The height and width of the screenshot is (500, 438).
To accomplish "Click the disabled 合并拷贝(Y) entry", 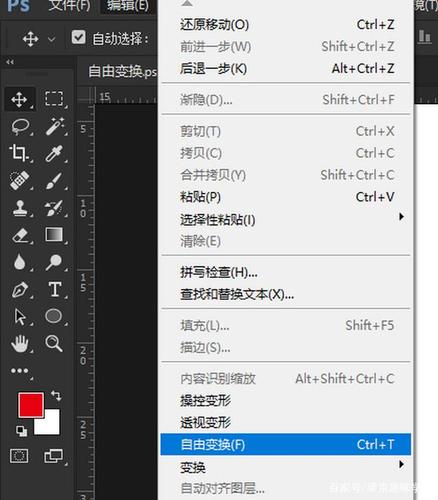I will [x=286, y=175].
